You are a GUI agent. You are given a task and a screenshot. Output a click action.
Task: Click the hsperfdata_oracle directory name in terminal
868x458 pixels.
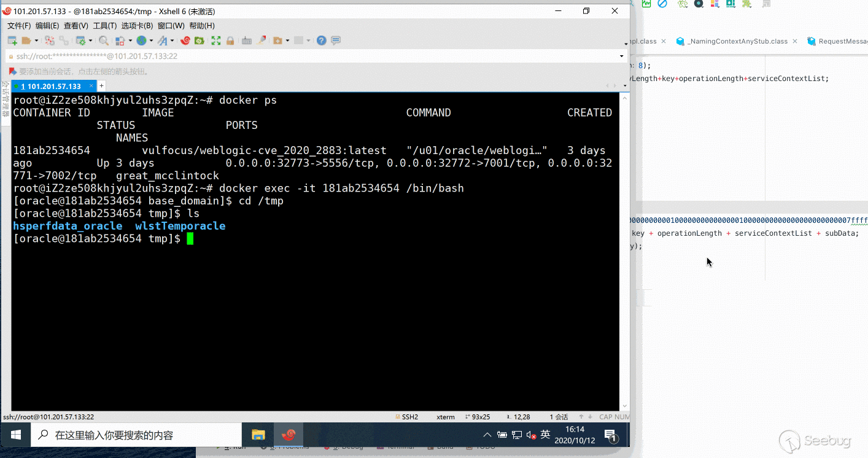click(x=68, y=226)
